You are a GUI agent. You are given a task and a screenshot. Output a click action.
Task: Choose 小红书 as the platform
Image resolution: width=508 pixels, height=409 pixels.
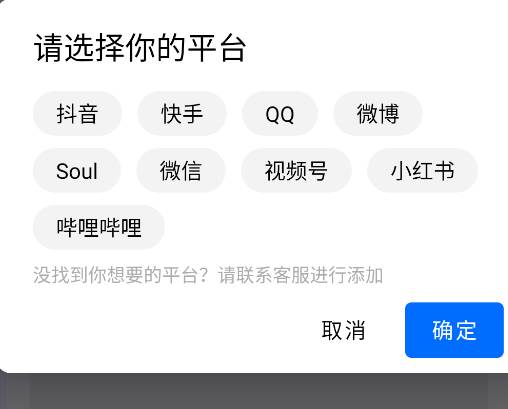[x=422, y=171]
